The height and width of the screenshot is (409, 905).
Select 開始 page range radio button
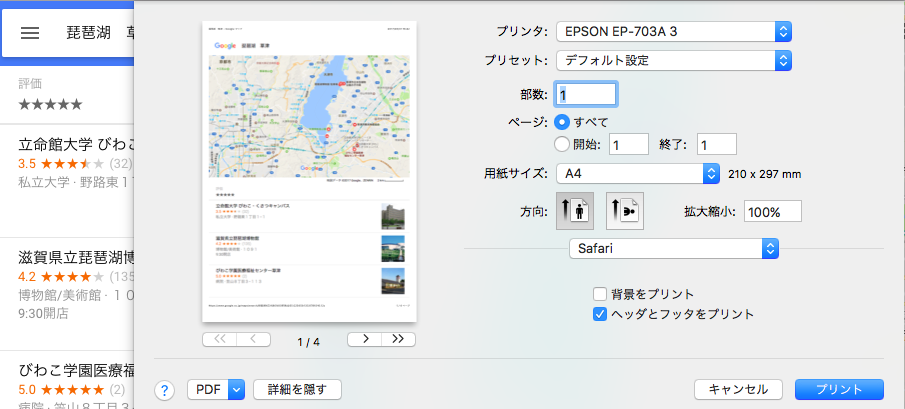[x=562, y=144]
